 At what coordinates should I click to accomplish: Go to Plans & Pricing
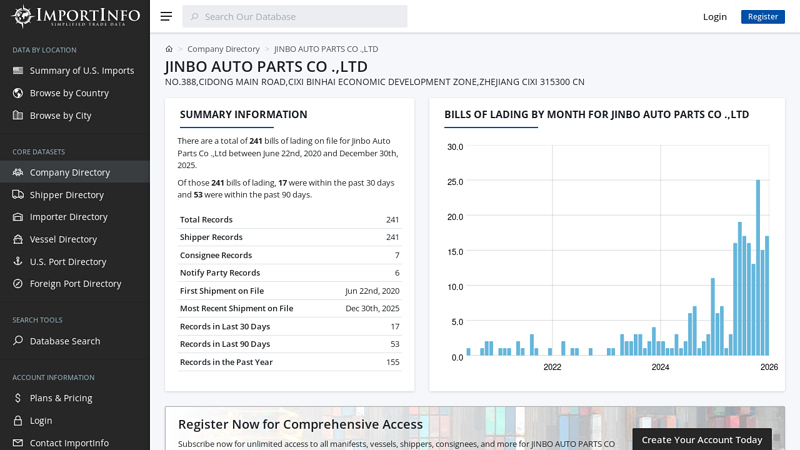click(x=60, y=398)
